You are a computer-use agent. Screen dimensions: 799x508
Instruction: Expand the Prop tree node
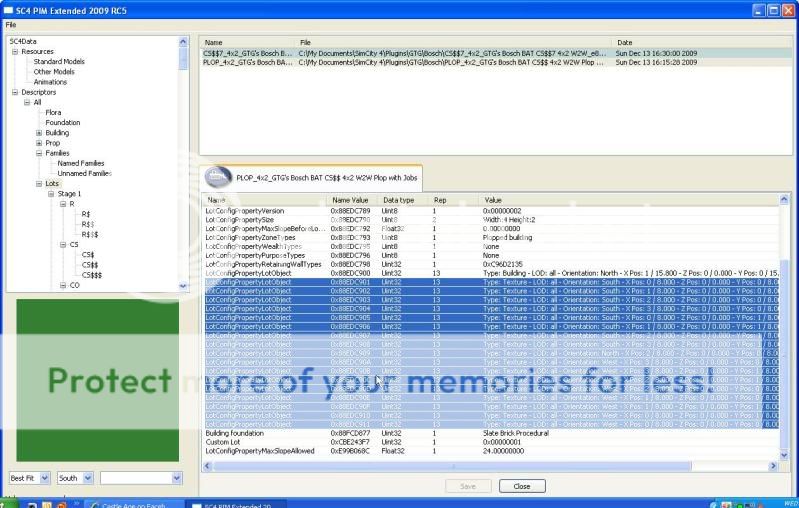(39, 143)
